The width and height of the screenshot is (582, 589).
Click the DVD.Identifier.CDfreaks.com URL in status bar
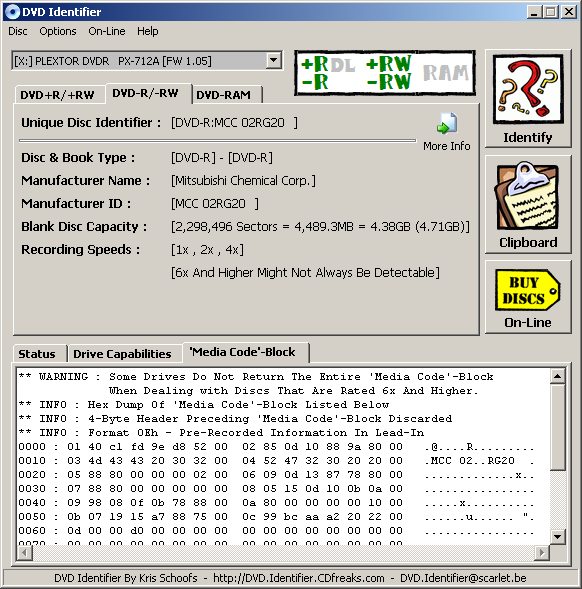299,578
